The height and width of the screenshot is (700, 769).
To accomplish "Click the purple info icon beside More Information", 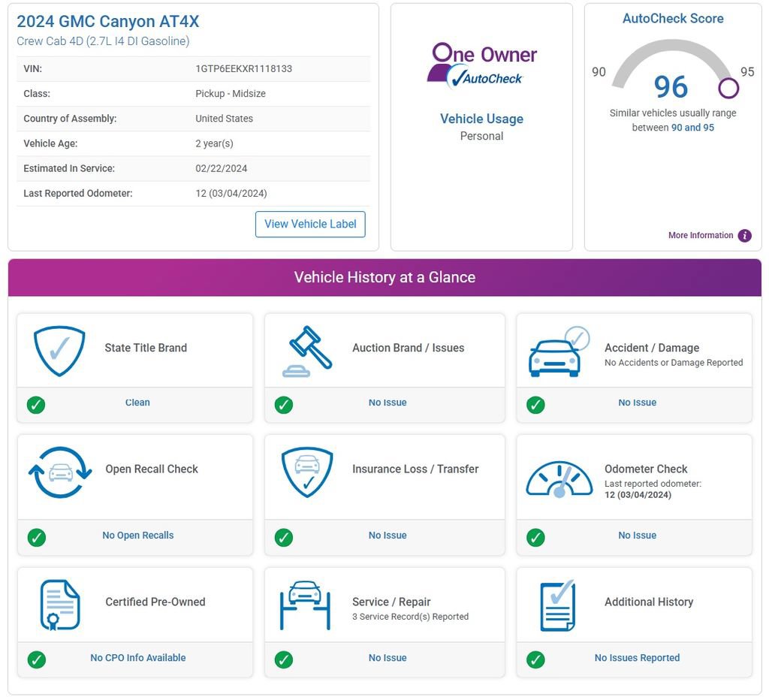I will click(744, 235).
